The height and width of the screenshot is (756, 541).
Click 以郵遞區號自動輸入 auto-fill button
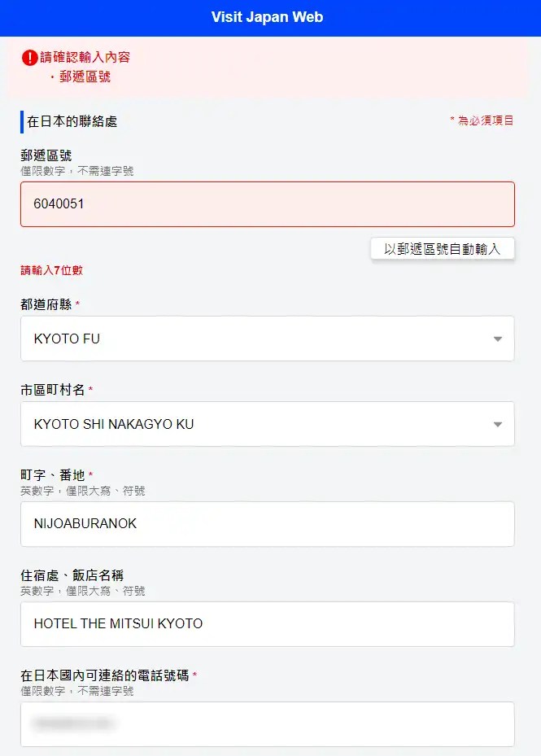pyautogui.click(x=442, y=249)
